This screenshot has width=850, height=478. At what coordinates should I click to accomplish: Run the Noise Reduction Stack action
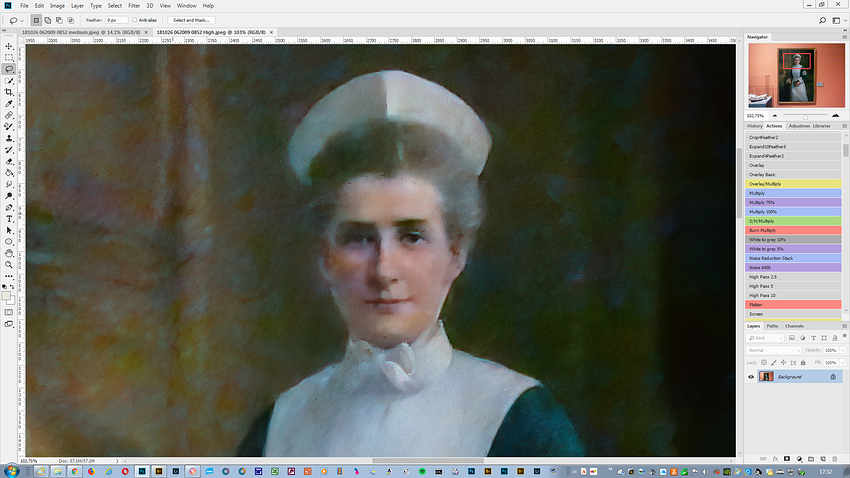[793, 258]
